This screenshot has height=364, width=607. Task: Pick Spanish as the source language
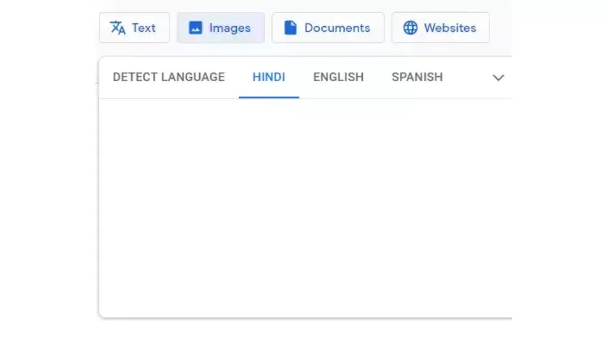tap(417, 77)
